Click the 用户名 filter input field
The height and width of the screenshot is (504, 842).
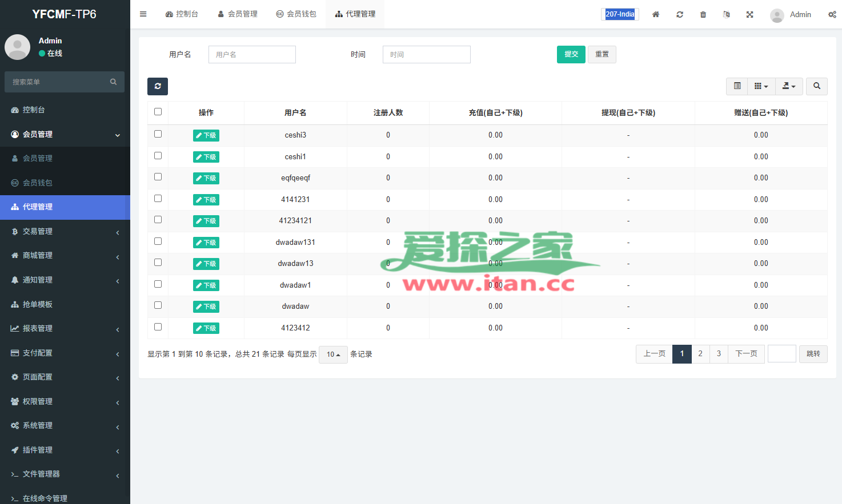(252, 54)
